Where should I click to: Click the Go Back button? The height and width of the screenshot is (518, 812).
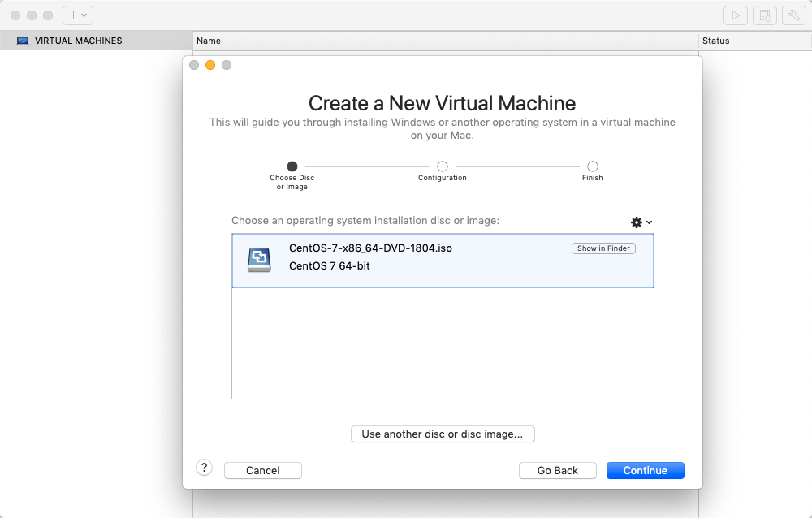[x=558, y=470]
